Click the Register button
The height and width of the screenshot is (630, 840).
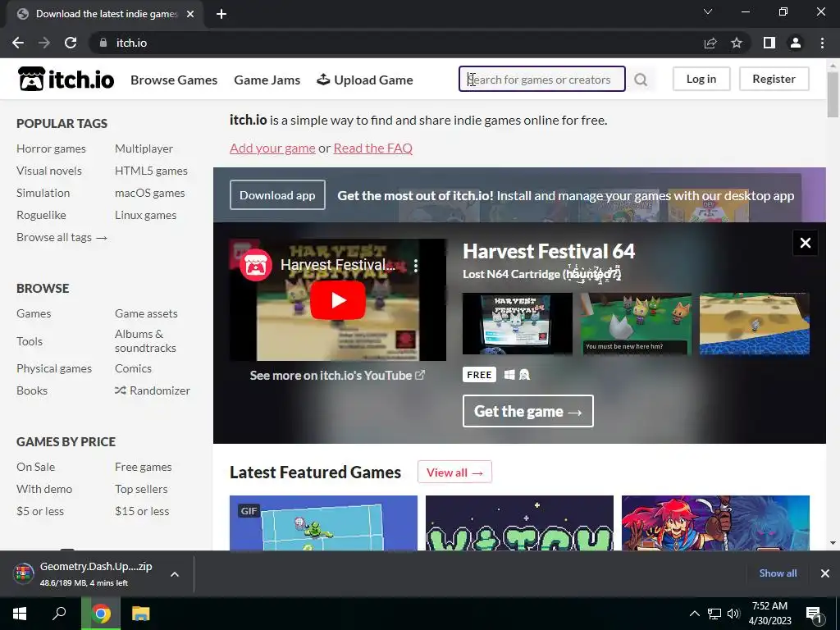pyautogui.click(x=774, y=79)
